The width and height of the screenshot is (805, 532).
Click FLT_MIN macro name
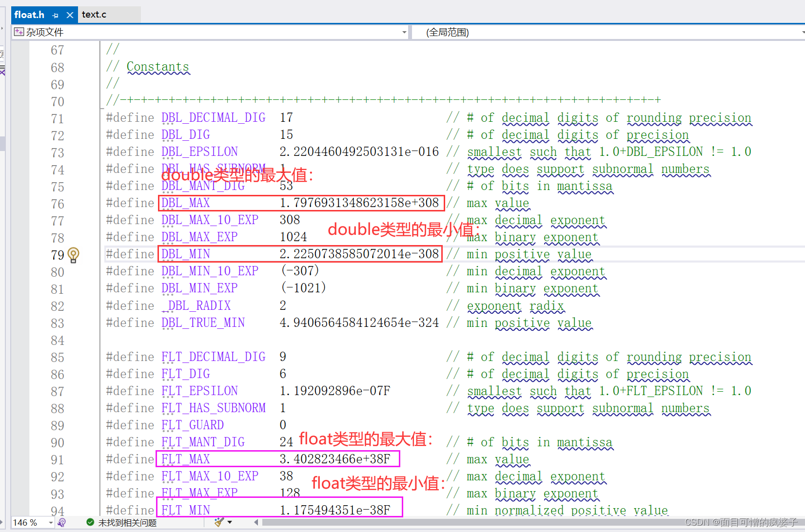[x=186, y=510]
